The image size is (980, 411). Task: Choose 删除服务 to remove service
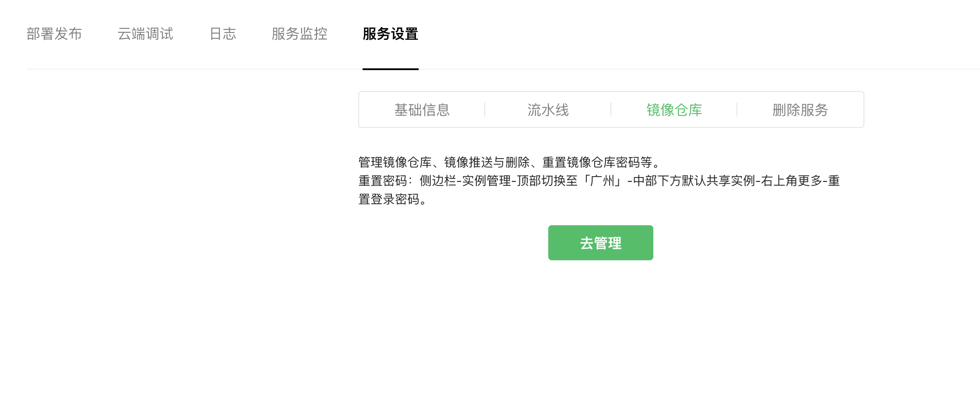click(x=800, y=110)
